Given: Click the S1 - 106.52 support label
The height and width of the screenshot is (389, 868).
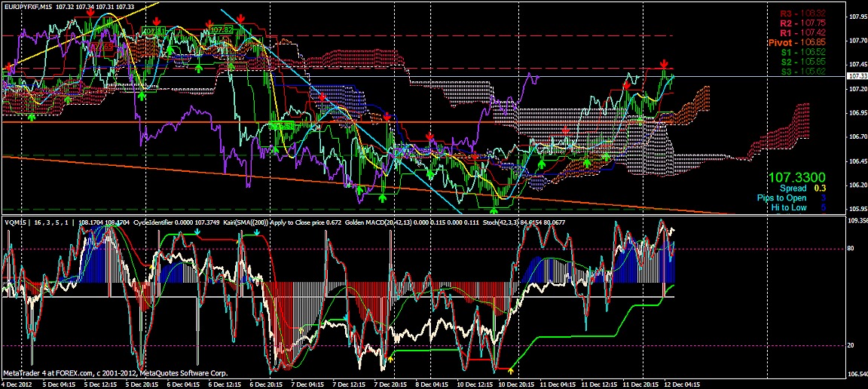Looking at the screenshot, I should click(804, 52).
